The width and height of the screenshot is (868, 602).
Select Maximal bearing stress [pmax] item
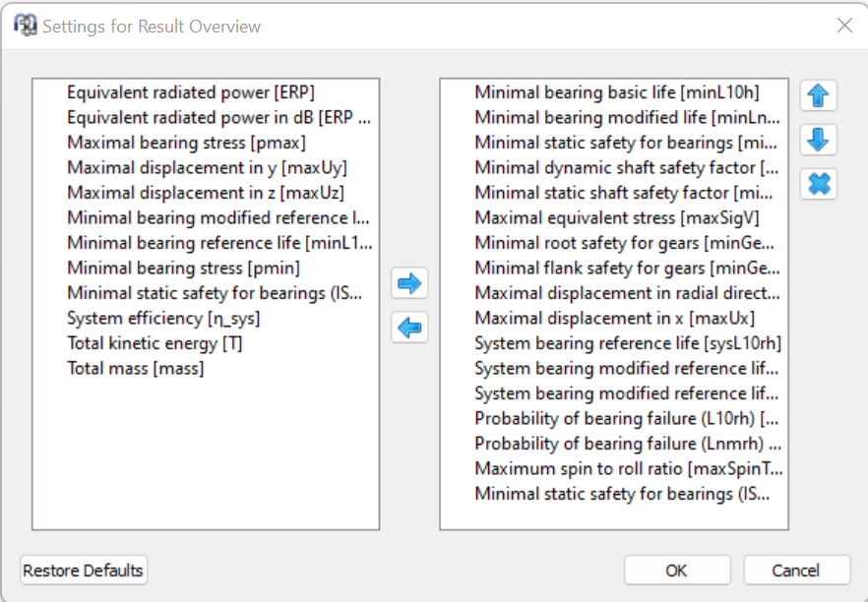click(x=173, y=143)
